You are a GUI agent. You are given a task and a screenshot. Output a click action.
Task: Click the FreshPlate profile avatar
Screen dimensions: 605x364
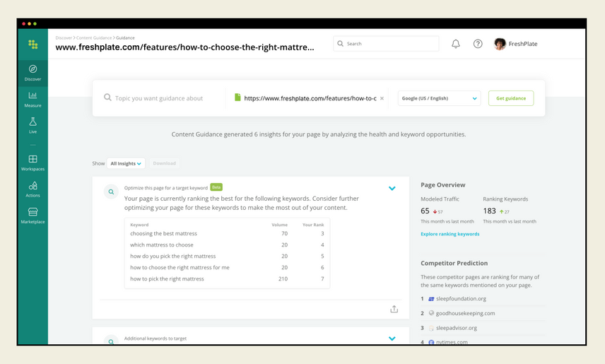coord(500,44)
